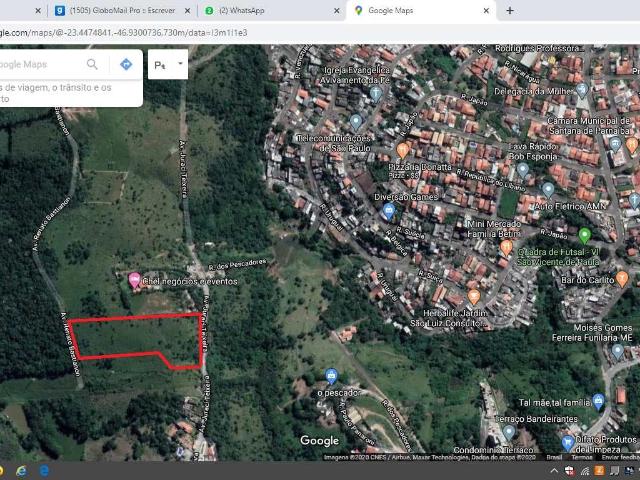
Task: Click the green Quadra de Futsal pin
Action: coord(584,236)
